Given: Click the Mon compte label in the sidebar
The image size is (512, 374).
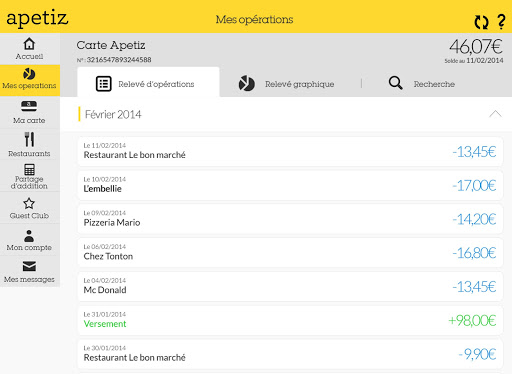Looking at the screenshot, I should 29,248.
